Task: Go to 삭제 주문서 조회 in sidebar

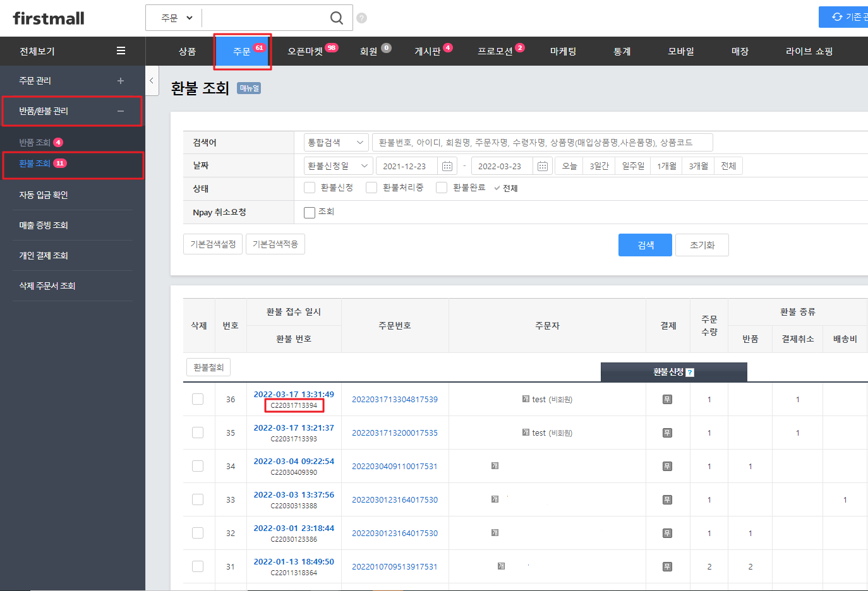Action: click(x=47, y=286)
